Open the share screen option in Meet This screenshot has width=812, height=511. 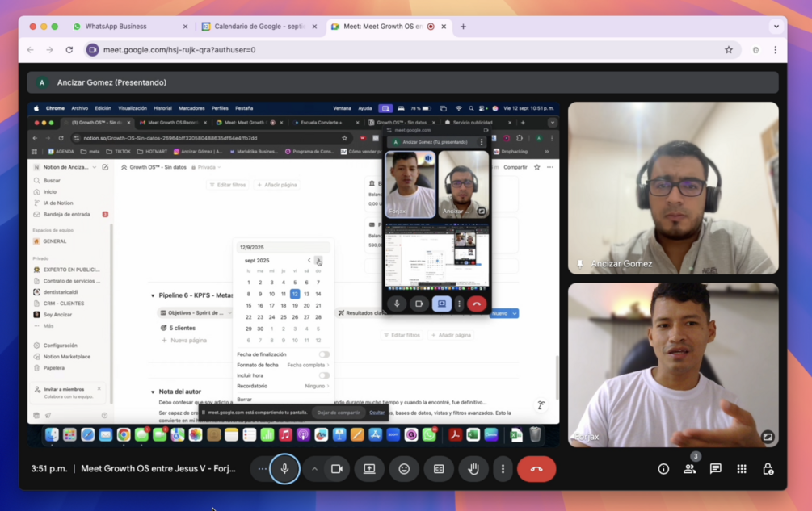[369, 469]
